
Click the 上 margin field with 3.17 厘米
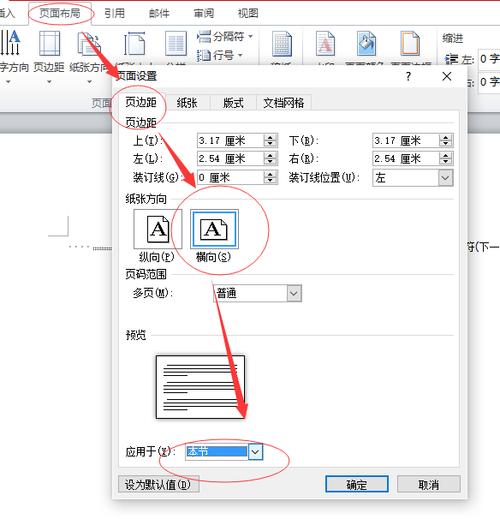click(x=230, y=141)
